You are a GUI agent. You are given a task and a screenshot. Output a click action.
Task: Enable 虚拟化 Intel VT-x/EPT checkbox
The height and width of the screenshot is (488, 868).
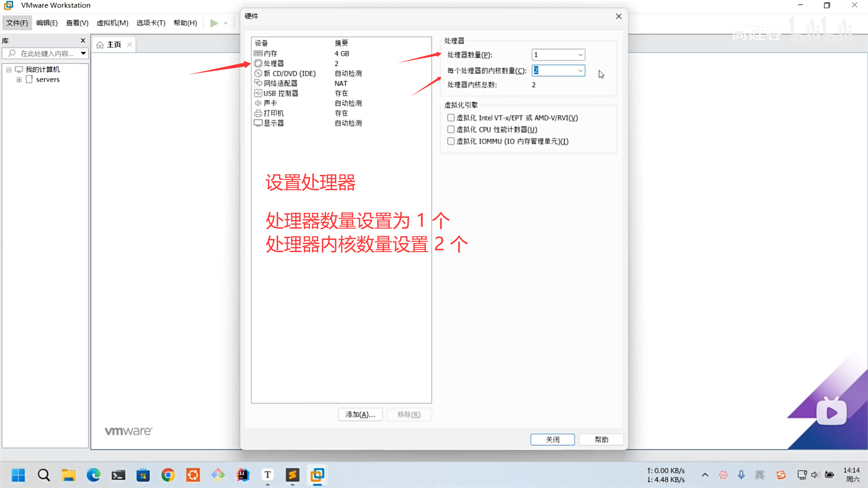tap(451, 117)
